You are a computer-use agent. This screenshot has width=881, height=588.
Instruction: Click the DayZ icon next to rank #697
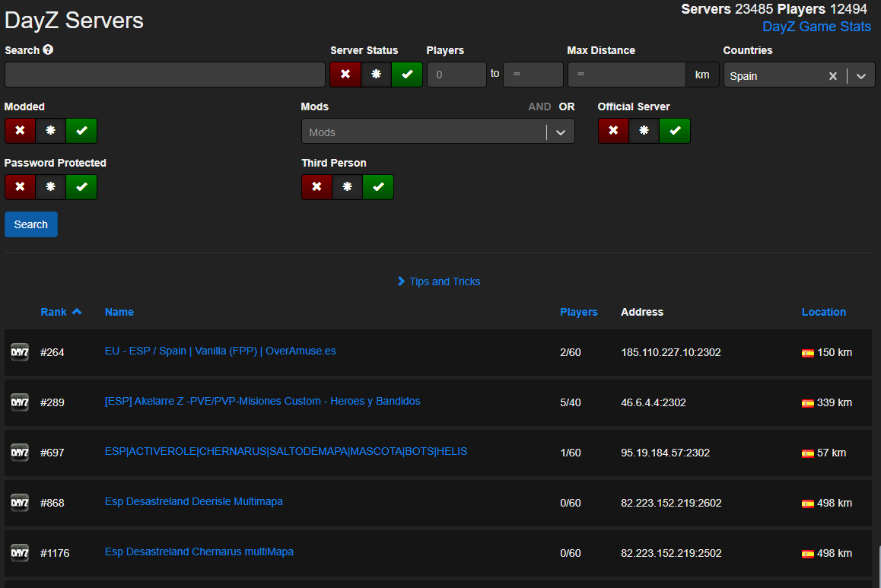[19, 452]
